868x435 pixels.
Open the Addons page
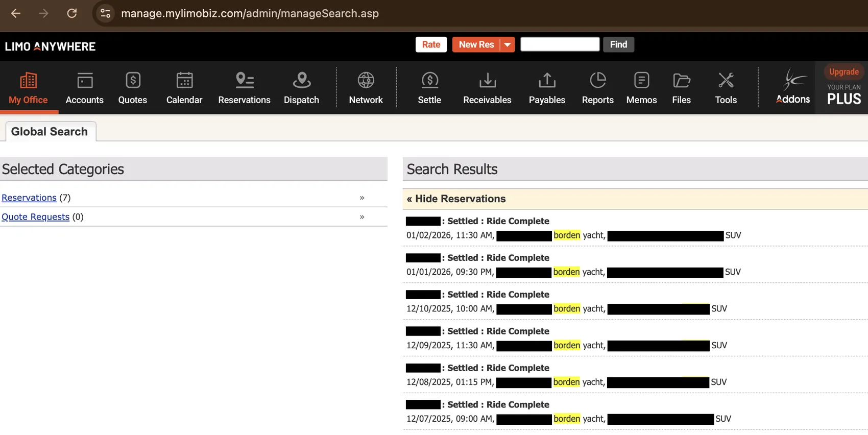pyautogui.click(x=793, y=87)
